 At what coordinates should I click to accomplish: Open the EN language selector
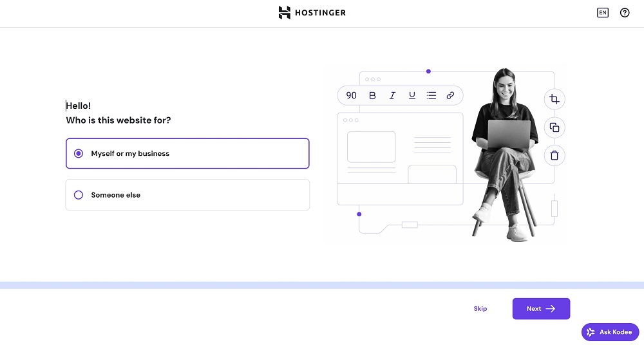pos(603,13)
